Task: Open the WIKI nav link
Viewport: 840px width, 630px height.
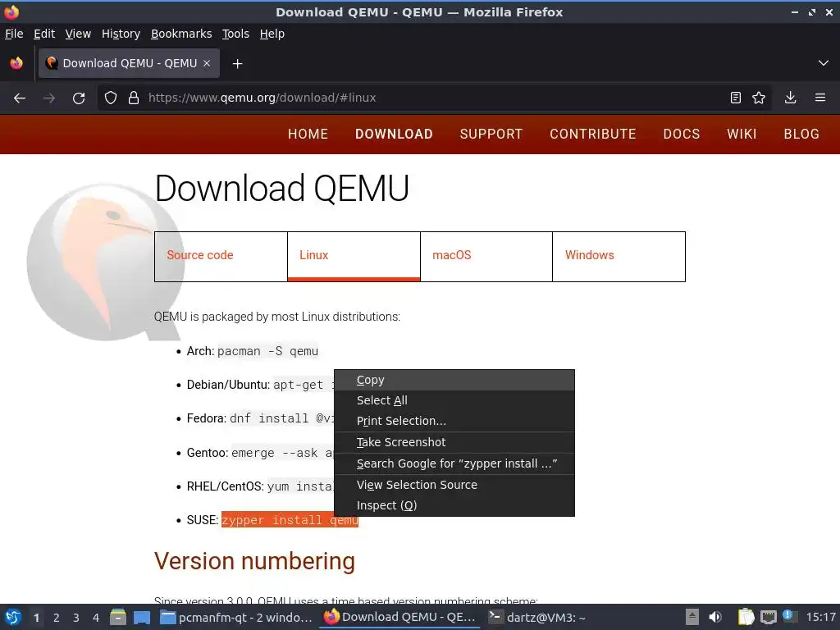Action: [742, 134]
